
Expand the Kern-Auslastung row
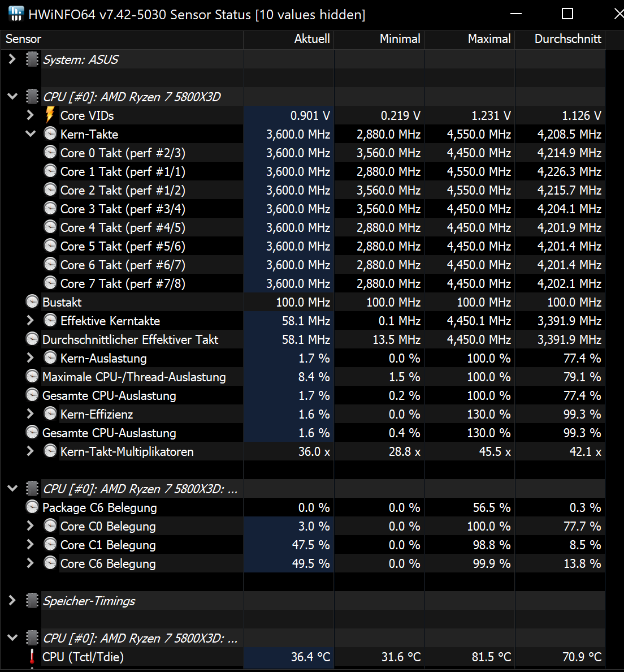tap(30, 358)
